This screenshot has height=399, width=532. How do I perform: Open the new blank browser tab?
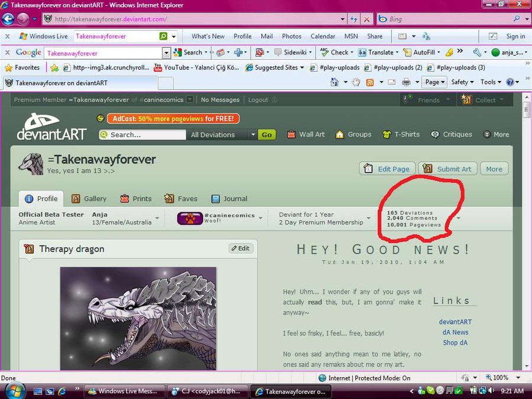pyautogui.click(x=166, y=83)
